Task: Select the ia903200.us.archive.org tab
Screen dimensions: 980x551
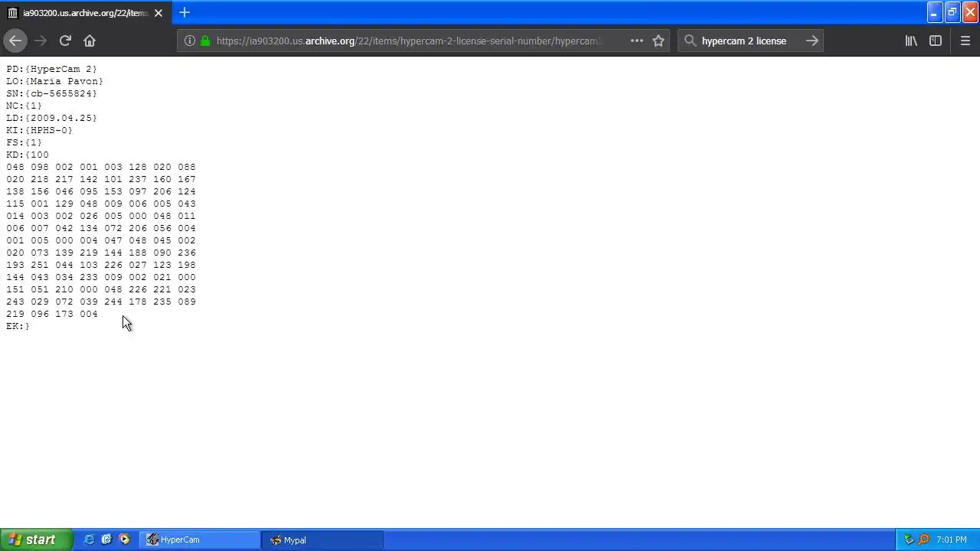Action: pos(84,13)
